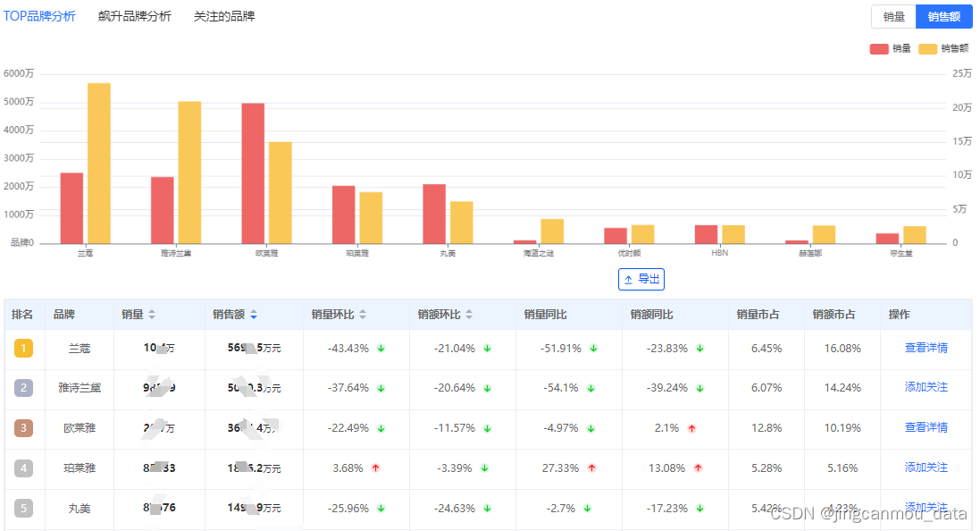Click 丸美 red volume bar in chart
The image size is (980, 531).
point(434,214)
